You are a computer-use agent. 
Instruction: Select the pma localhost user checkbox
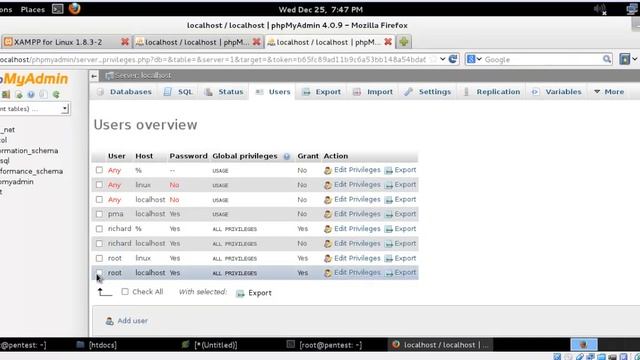[99, 214]
